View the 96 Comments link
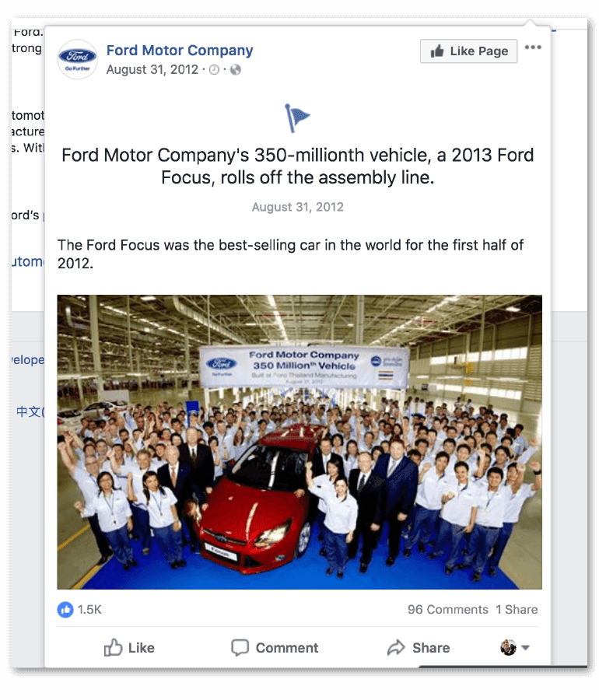Image resolution: width=599 pixels, height=700 pixels. [447, 609]
